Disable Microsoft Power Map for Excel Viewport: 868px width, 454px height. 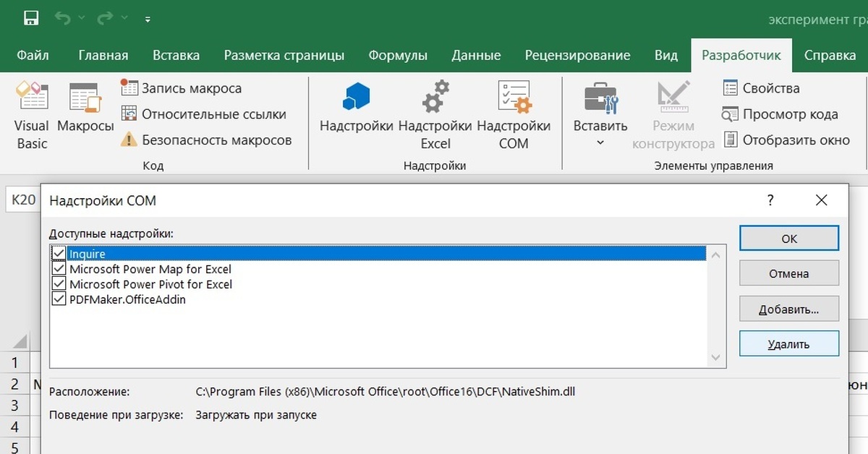coord(59,268)
